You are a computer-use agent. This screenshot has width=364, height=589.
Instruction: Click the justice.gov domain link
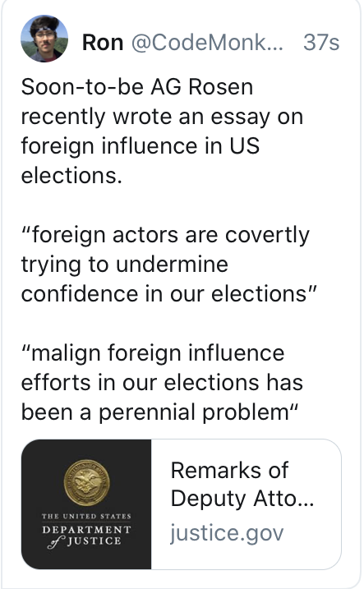[227, 532]
